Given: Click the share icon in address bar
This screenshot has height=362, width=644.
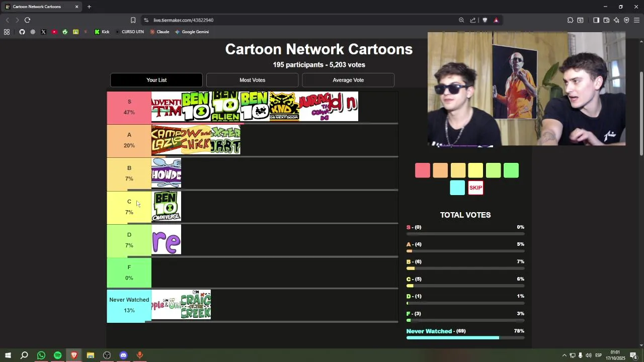Looking at the screenshot, I should [473, 20].
